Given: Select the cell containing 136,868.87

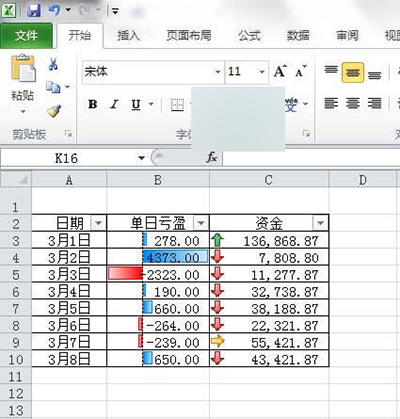Looking at the screenshot, I should 269,240.
